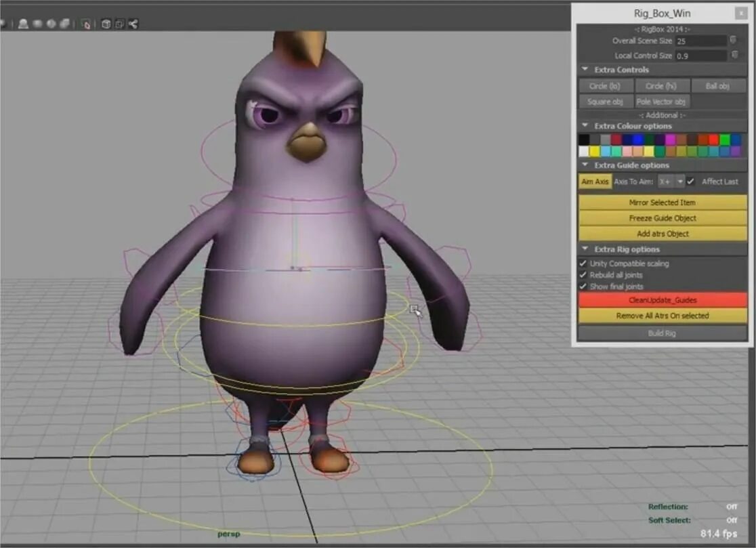Image resolution: width=756 pixels, height=548 pixels.
Task: Click the Overall Scene Size field
Action: [x=701, y=41]
